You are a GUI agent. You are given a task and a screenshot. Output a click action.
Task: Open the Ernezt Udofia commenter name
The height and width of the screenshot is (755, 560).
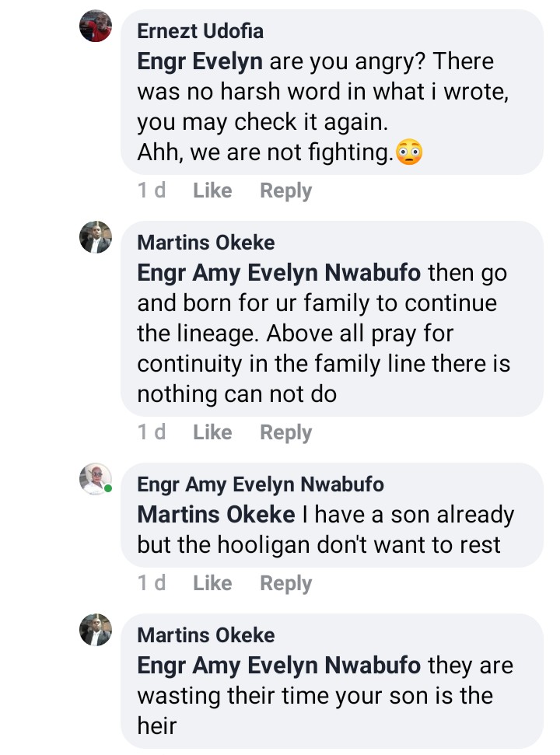(x=200, y=31)
